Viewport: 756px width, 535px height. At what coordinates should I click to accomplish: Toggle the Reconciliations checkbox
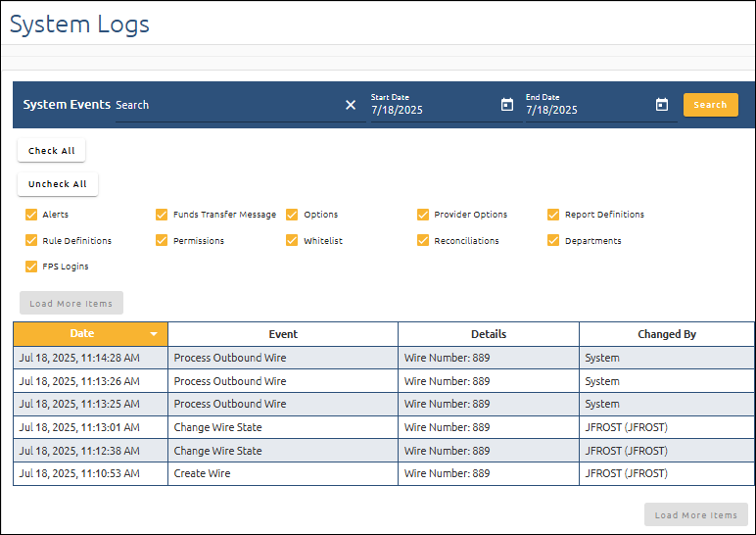click(423, 240)
